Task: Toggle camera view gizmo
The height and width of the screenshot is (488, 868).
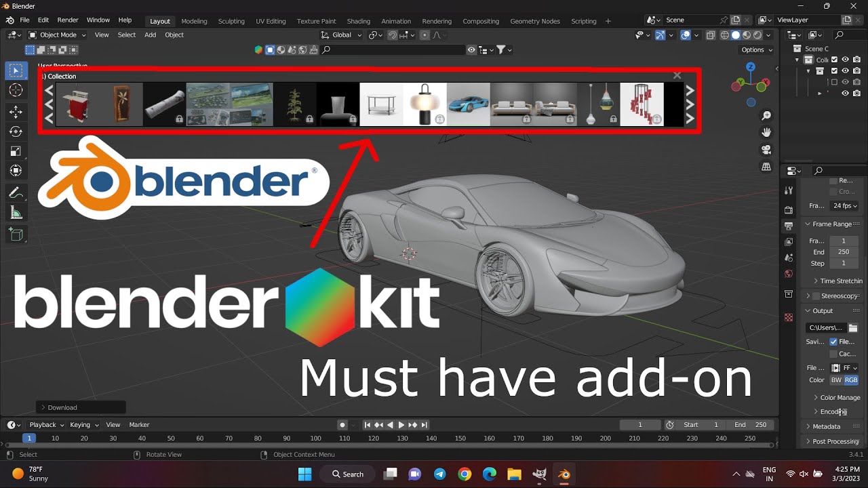Action: (x=766, y=150)
